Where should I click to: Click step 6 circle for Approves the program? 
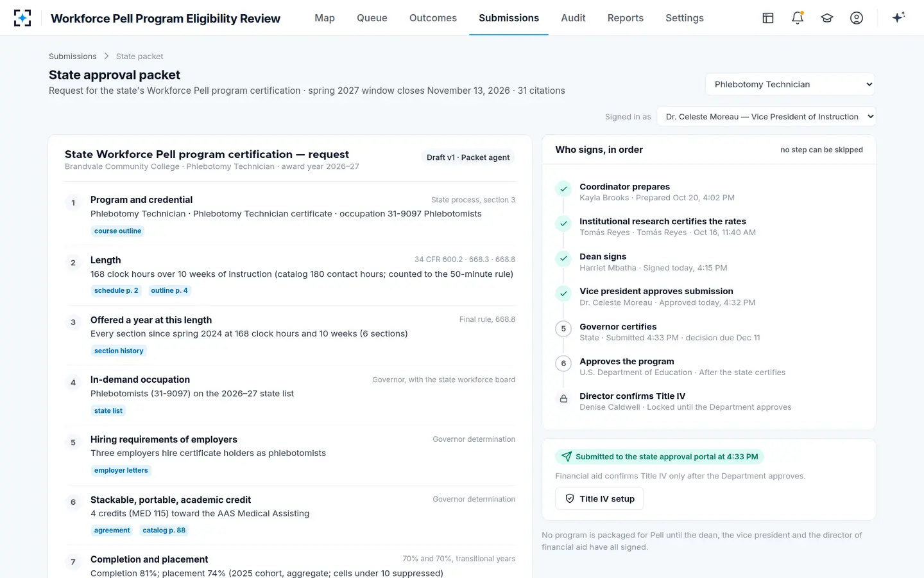(x=563, y=363)
